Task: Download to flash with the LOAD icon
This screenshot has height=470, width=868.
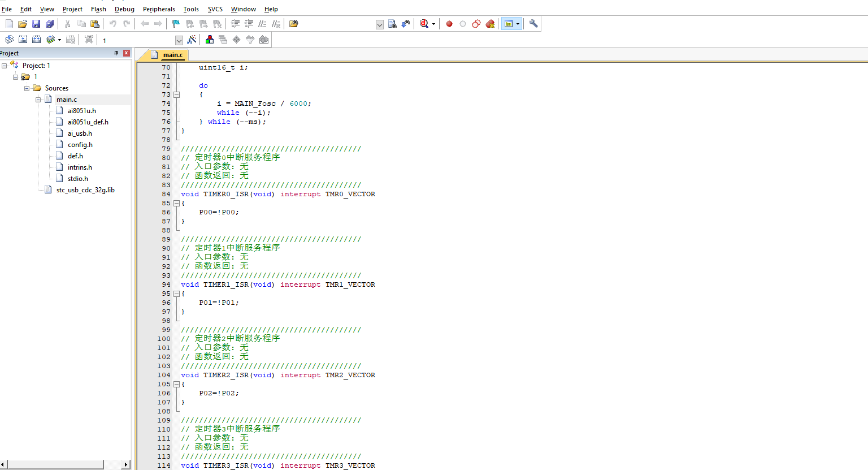Action: click(89, 40)
